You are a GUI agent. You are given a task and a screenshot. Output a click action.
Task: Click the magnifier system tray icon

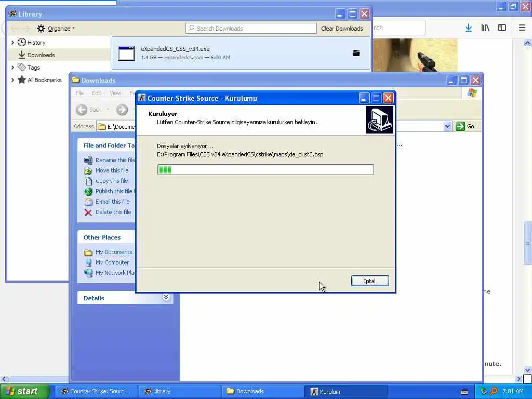click(x=494, y=391)
